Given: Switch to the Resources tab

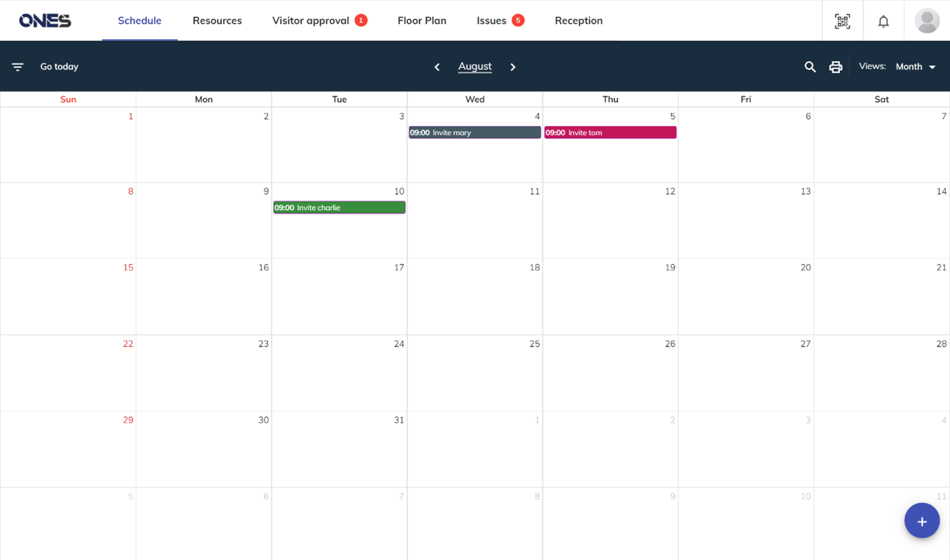Looking at the screenshot, I should coord(217,21).
